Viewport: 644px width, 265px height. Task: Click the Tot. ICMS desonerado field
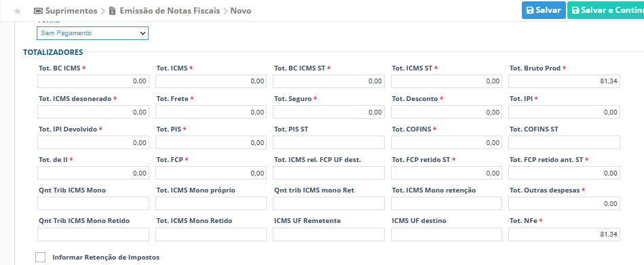click(x=93, y=112)
